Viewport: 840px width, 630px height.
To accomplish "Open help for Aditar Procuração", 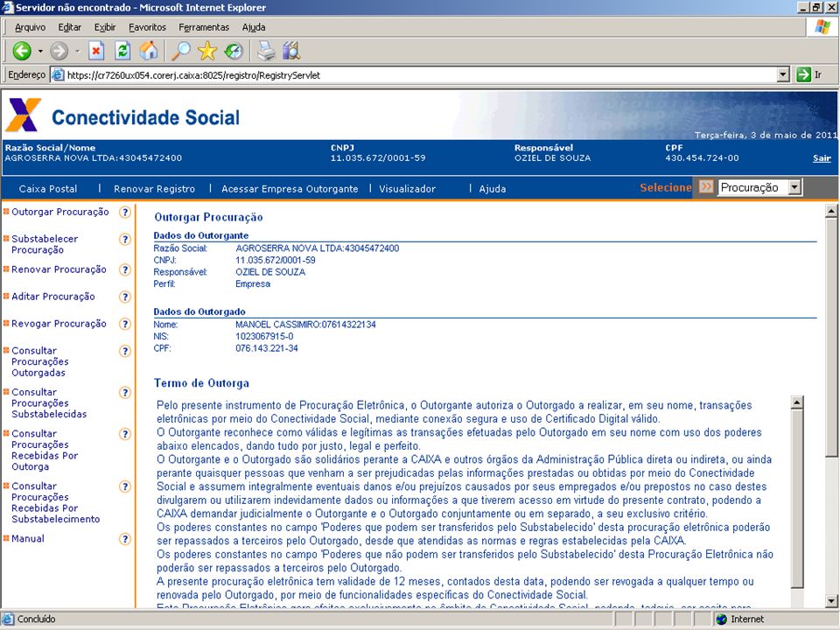I will tap(125, 297).
